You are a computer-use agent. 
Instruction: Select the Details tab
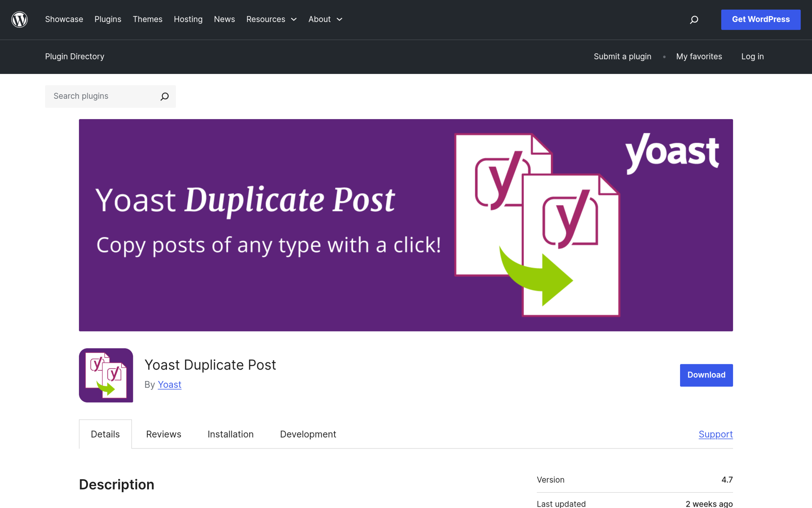105,434
